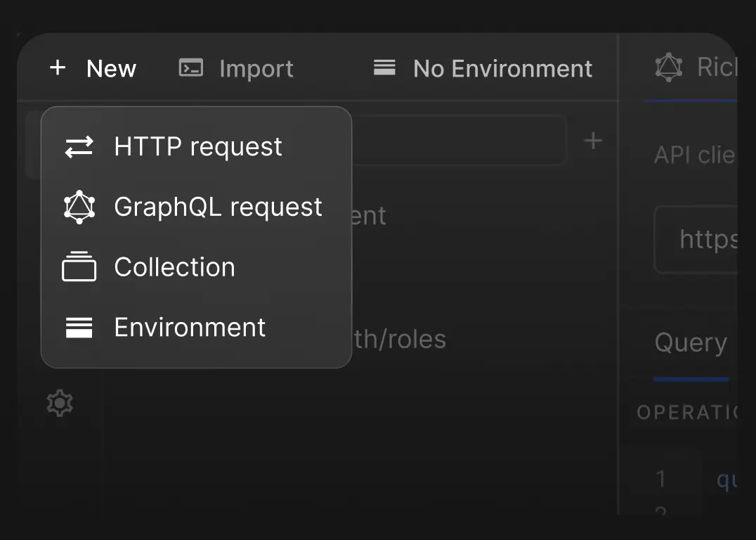Open the Import terminal icon
Screen dimensions: 756x540
(190, 67)
